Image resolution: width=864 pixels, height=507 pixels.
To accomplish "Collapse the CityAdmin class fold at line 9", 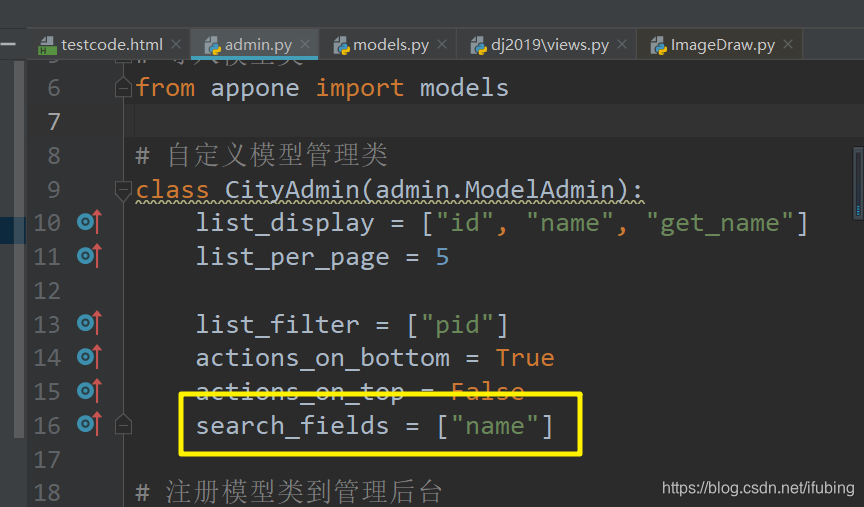I will click(123, 190).
